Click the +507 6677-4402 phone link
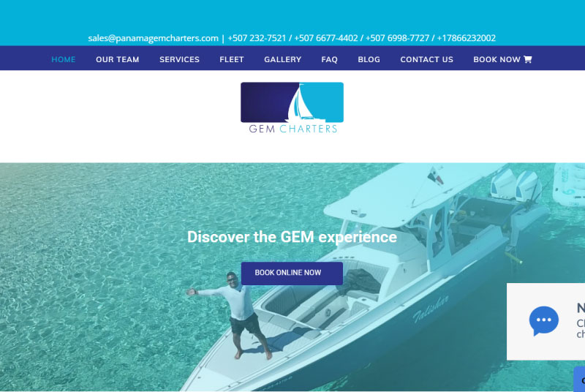 click(326, 38)
